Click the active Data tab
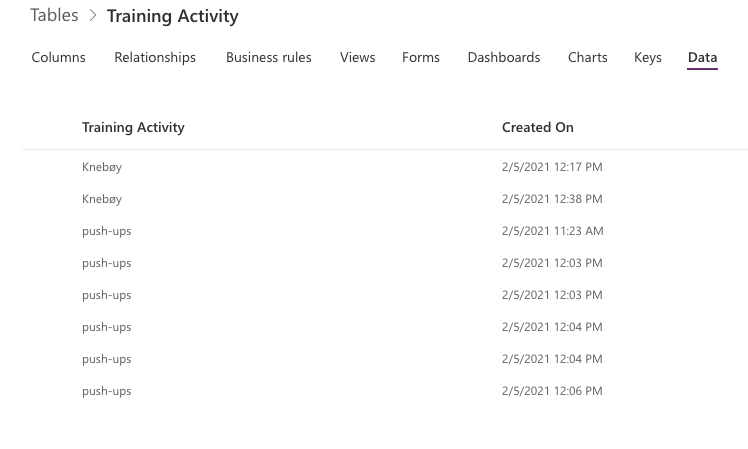748x449 pixels. point(702,58)
